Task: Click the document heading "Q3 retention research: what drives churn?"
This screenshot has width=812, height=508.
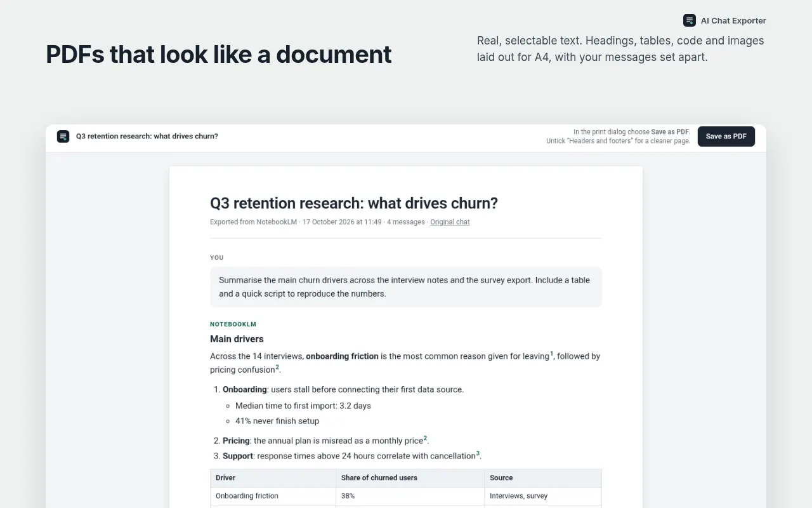Action: 354,203
